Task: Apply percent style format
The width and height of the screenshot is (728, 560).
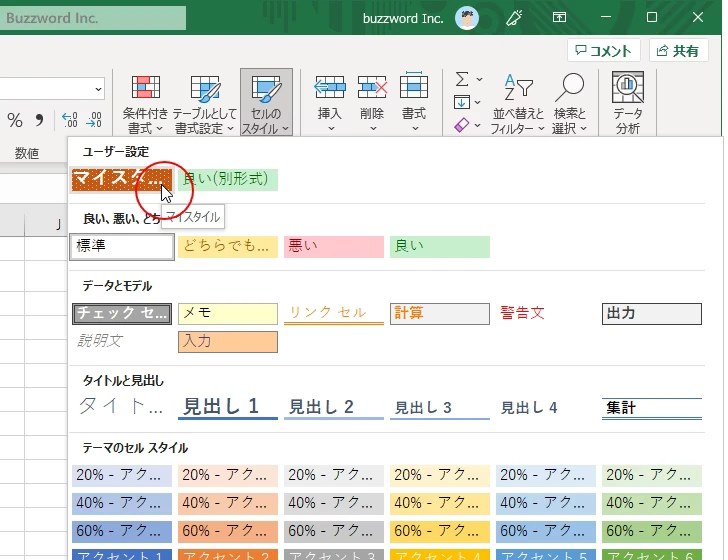Action: click(15, 121)
